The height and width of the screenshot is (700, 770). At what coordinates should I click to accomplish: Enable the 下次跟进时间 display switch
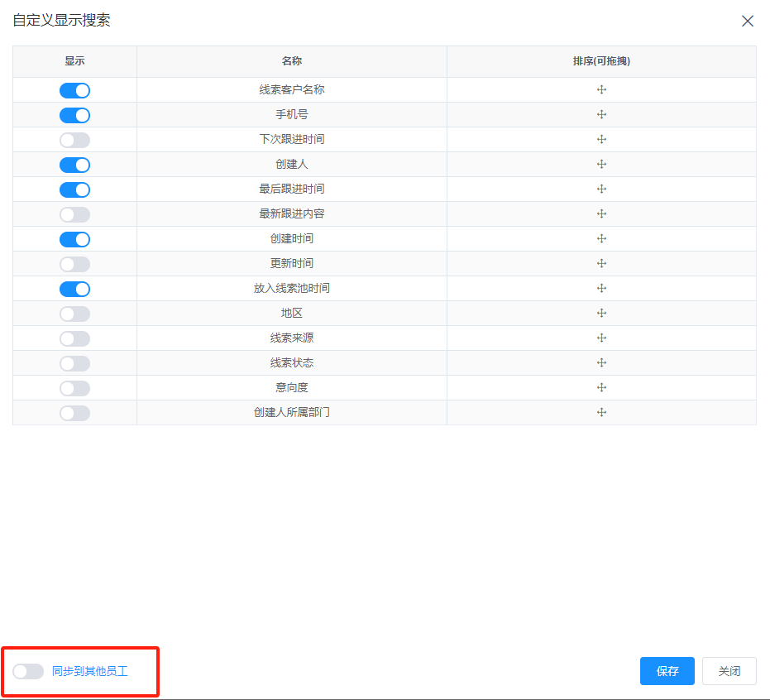[x=74, y=140]
